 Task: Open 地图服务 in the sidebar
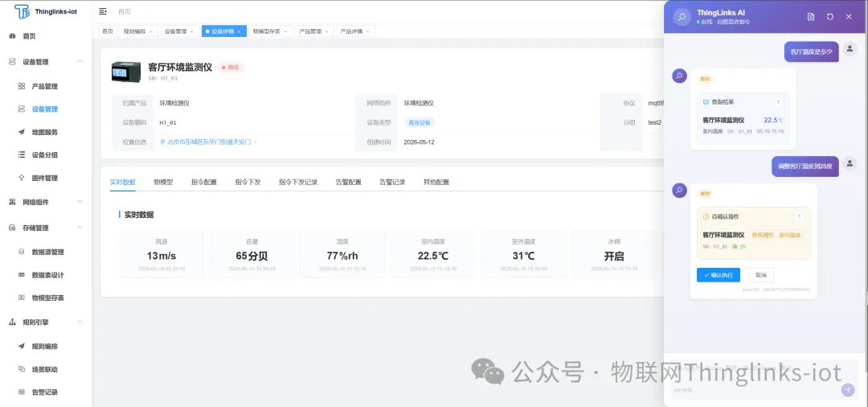[x=44, y=132]
